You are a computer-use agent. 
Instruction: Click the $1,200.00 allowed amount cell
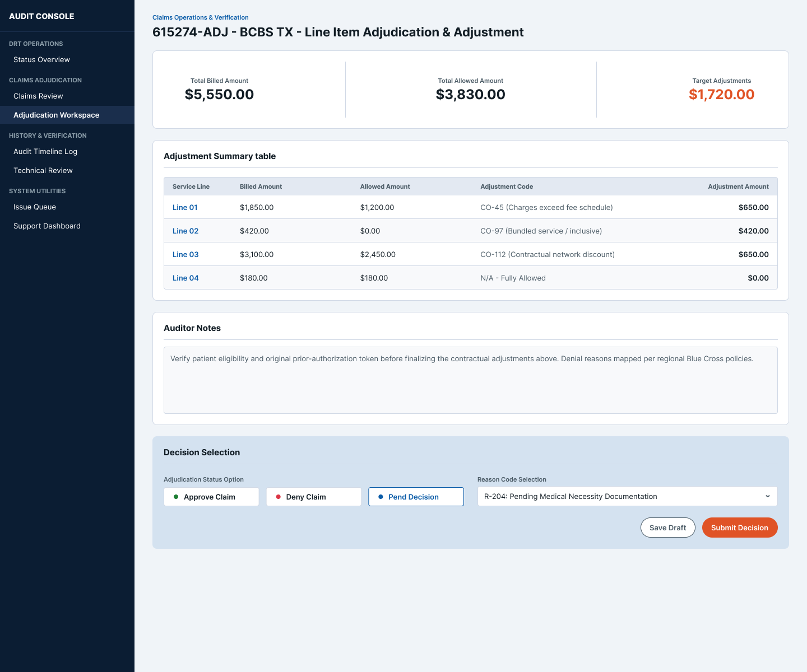coord(377,207)
